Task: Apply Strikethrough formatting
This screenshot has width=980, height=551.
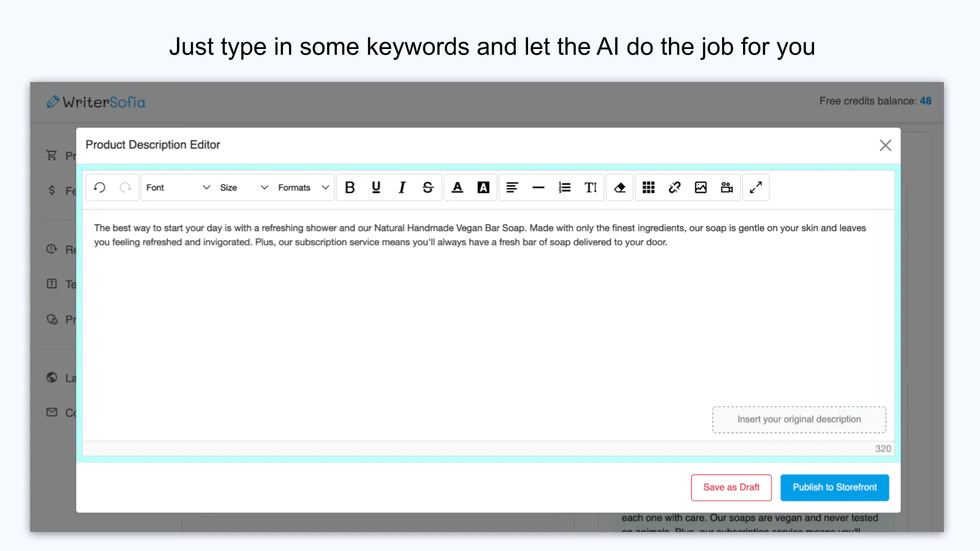Action: [x=428, y=187]
